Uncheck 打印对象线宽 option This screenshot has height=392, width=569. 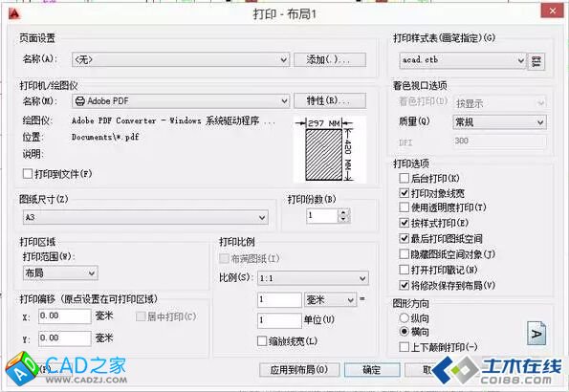[x=404, y=193]
